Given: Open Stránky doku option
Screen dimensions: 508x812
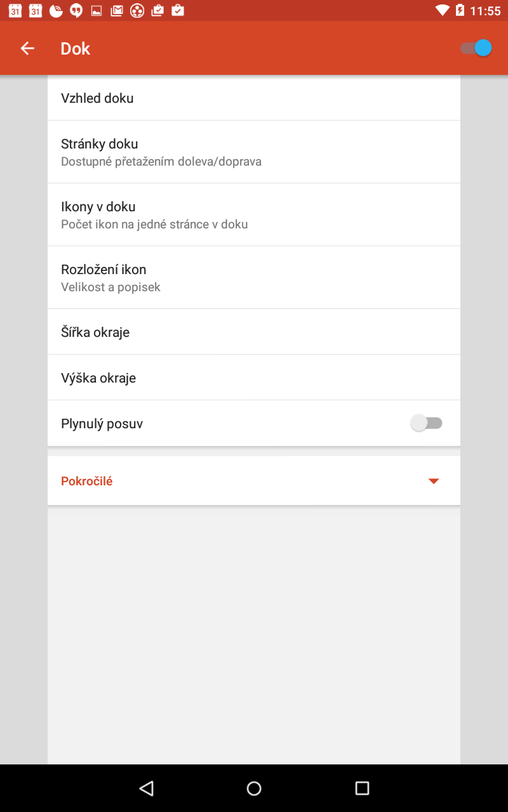Looking at the screenshot, I should [x=254, y=152].
